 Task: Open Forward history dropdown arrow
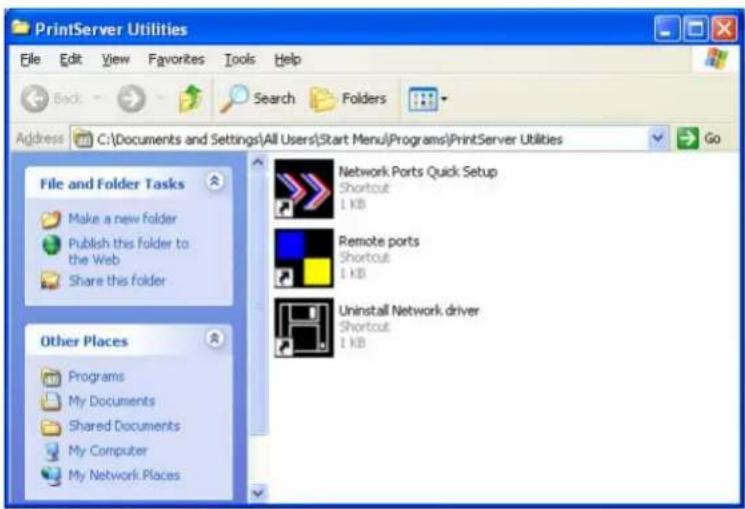(x=161, y=98)
